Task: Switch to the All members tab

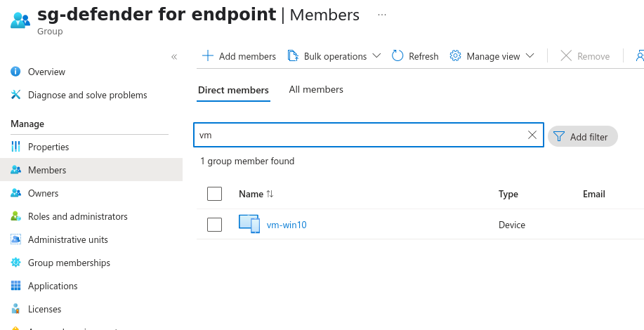Action: tap(316, 90)
